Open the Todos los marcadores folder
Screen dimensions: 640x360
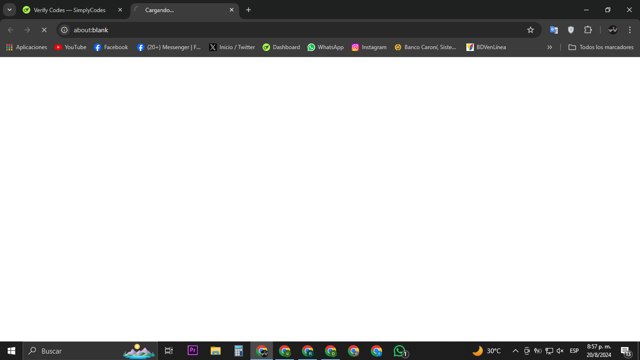point(601,47)
